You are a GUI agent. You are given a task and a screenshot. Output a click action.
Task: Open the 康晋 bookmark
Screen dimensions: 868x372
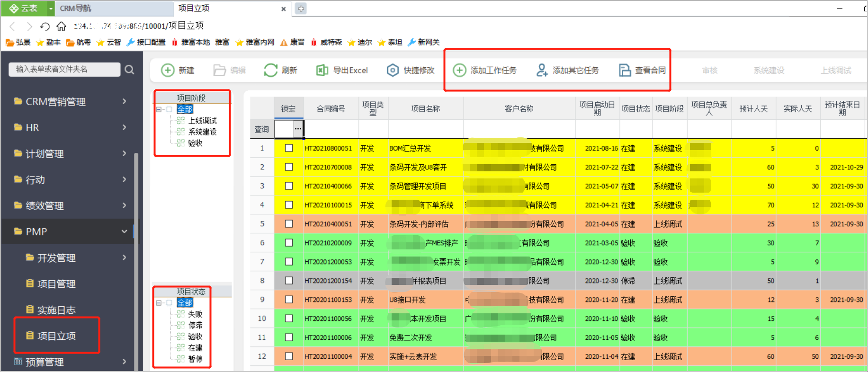(292, 42)
